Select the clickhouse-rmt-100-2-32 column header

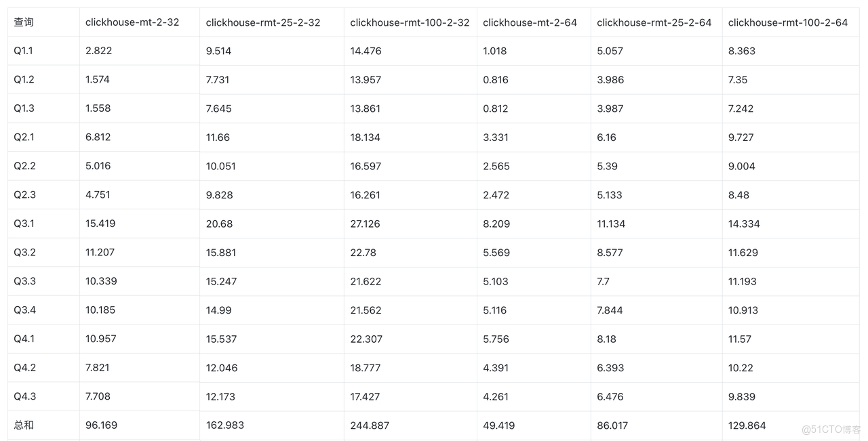pyautogui.click(x=410, y=22)
